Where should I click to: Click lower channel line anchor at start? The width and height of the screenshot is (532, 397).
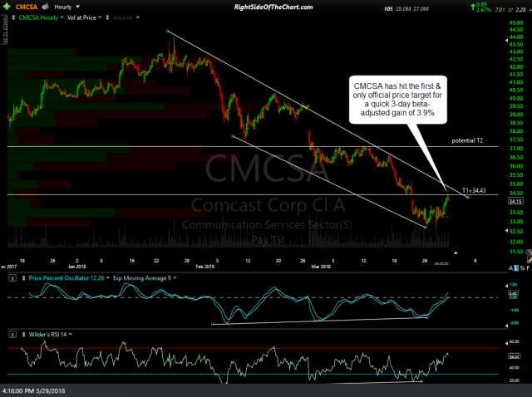[233, 136]
